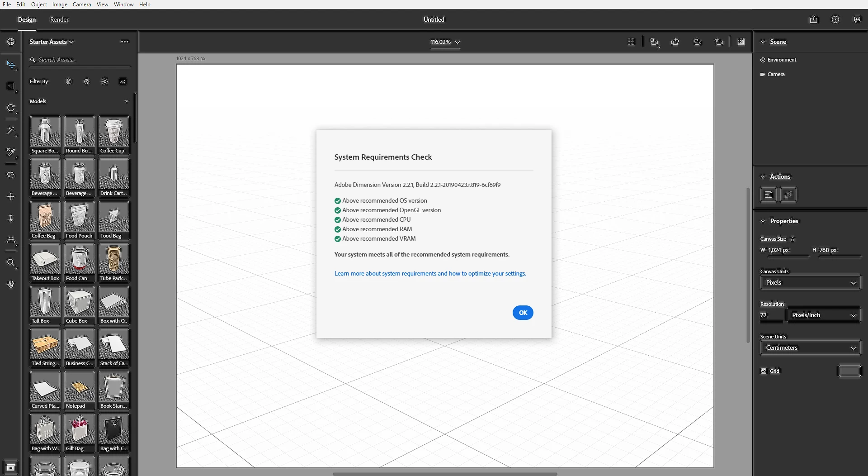
Task: Click OK in System Requirements Check dialog
Action: [x=523, y=313]
